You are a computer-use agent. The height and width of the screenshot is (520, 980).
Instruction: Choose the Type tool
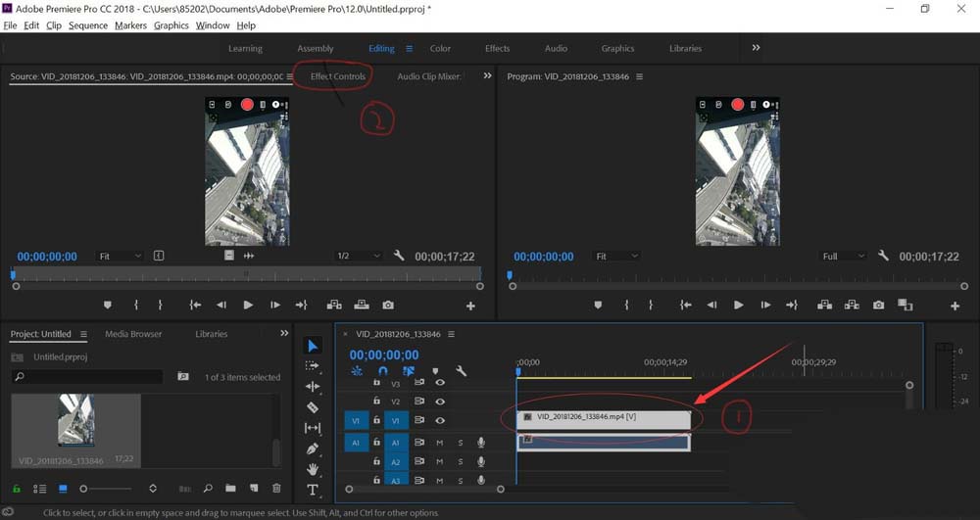pos(313,490)
